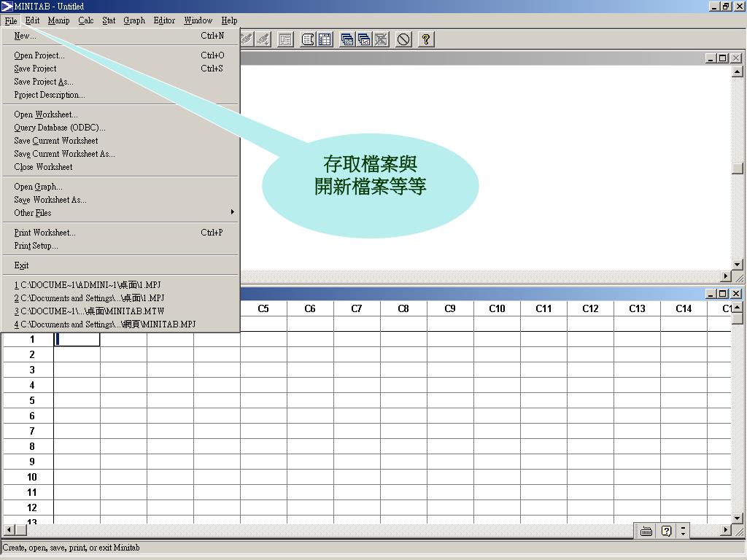Open the Session Window toolbar icon

click(x=309, y=39)
